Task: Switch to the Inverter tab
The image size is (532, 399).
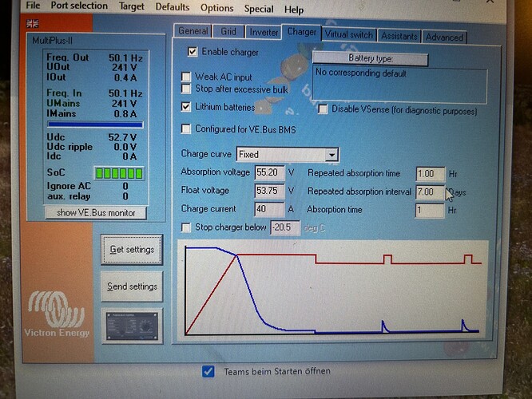Action: pos(264,32)
